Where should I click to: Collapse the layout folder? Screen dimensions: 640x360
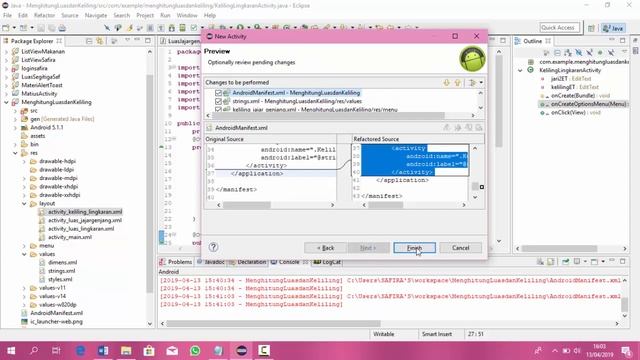click(24, 203)
